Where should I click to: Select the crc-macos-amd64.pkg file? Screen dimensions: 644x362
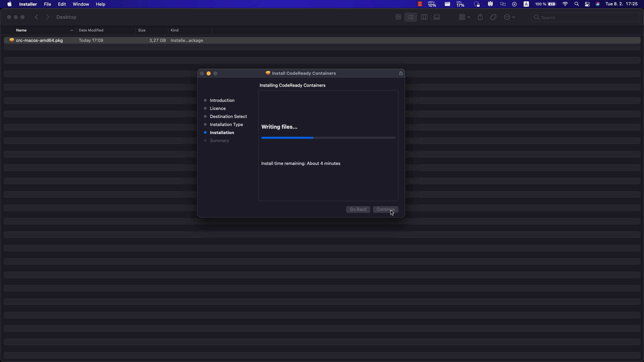[40, 40]
